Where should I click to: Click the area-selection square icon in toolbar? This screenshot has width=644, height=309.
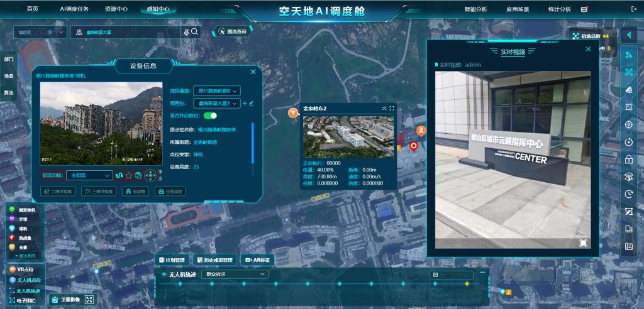[628, 107]
